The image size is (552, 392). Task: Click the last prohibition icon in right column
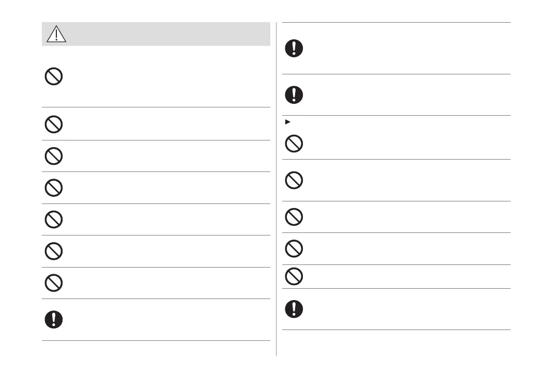(294, 277)
